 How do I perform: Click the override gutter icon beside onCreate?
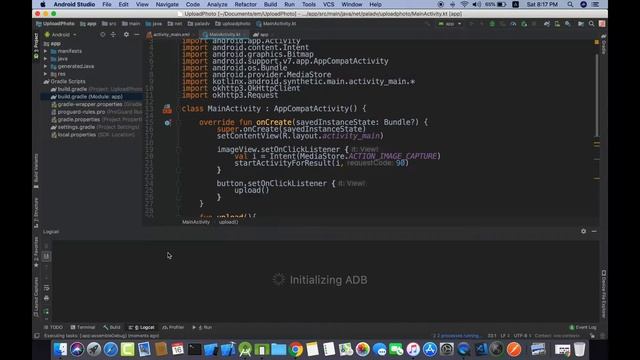tap(167, 122)
